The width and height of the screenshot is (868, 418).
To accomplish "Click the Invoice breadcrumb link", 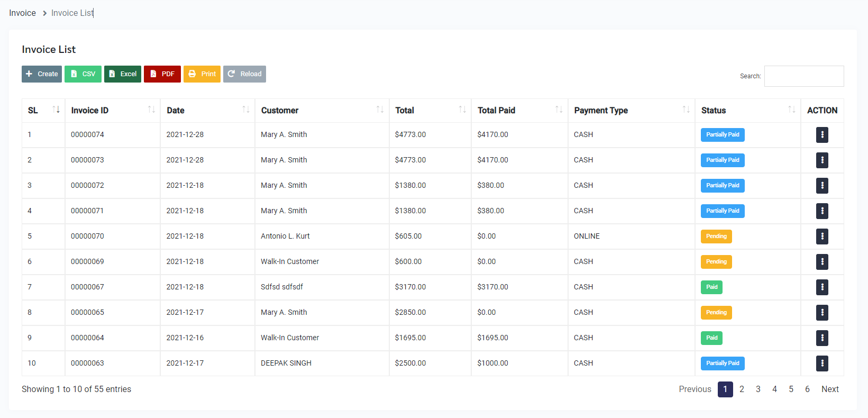I will 23,13.
